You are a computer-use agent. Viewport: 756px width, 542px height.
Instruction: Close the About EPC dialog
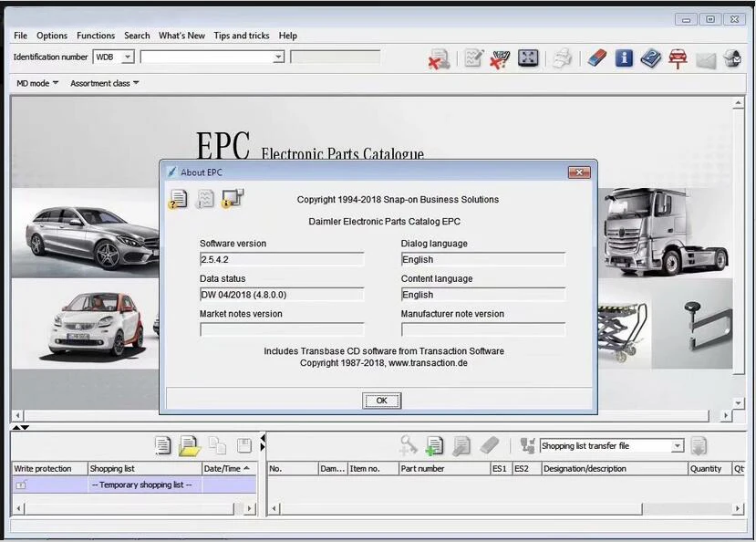click(x=579, y=172)
